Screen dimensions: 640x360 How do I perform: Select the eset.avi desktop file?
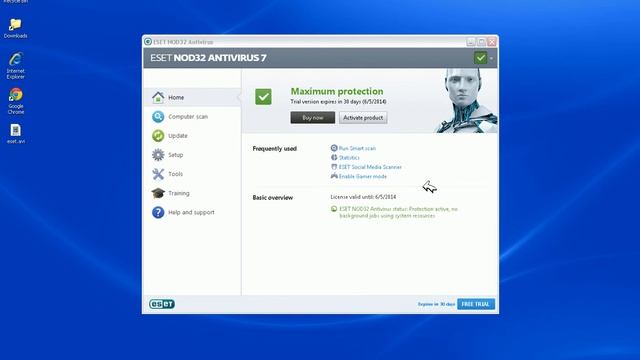[x=16, y=134]
